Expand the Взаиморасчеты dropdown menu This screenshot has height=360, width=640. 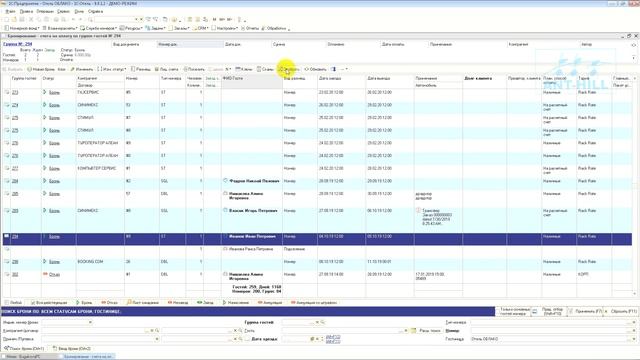click(60, 28)
